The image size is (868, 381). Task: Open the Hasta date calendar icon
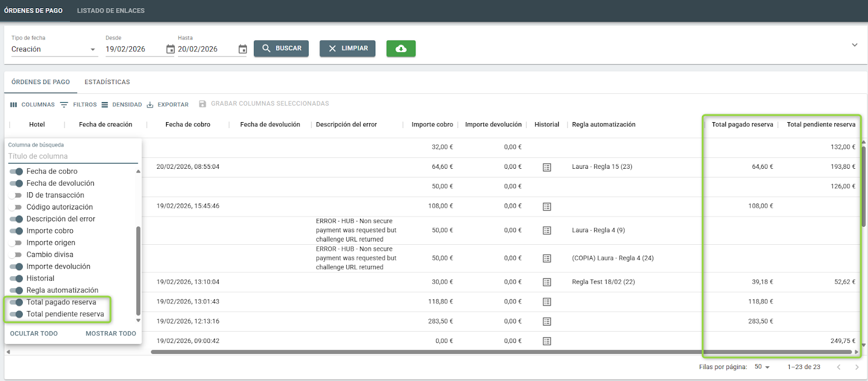[242, 49]
